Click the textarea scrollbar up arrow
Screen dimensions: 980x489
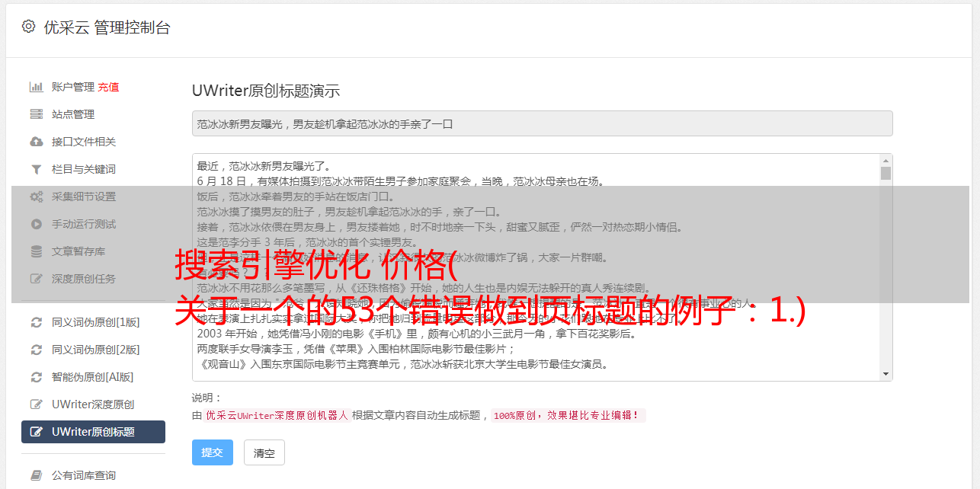[886, 161]
